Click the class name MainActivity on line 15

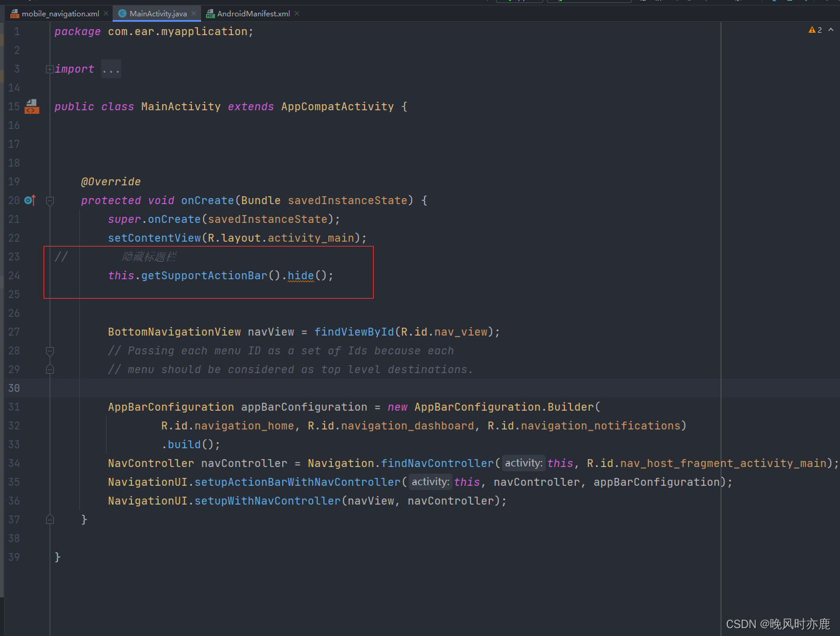pyautogui.click(x=181, y=107)
